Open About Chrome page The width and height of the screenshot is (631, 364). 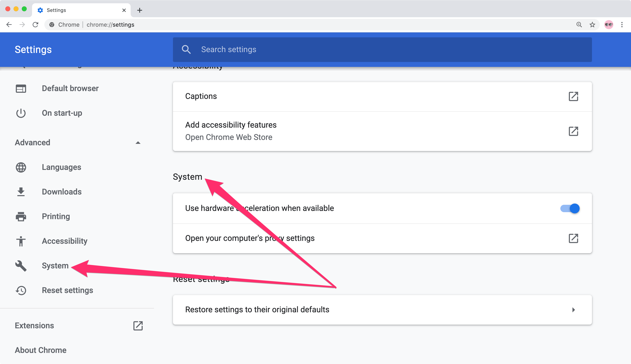click(x=40, y=350)
